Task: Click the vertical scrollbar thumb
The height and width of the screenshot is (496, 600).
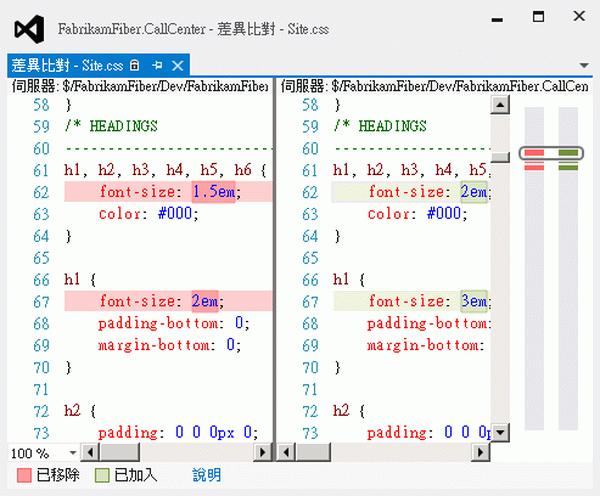Action: click(x=500, y=157)
